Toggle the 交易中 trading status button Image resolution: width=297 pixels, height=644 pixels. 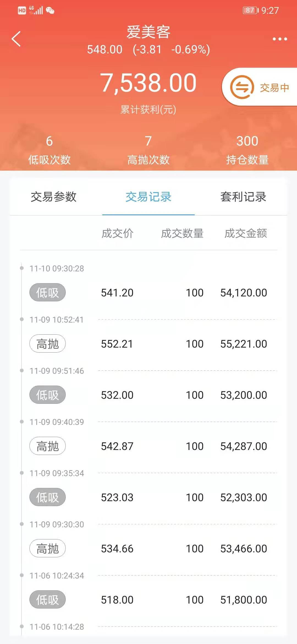coord(274,88)
